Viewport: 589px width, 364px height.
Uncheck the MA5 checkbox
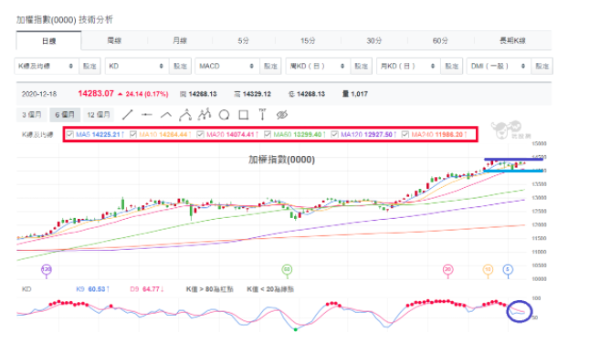[70, 134]
